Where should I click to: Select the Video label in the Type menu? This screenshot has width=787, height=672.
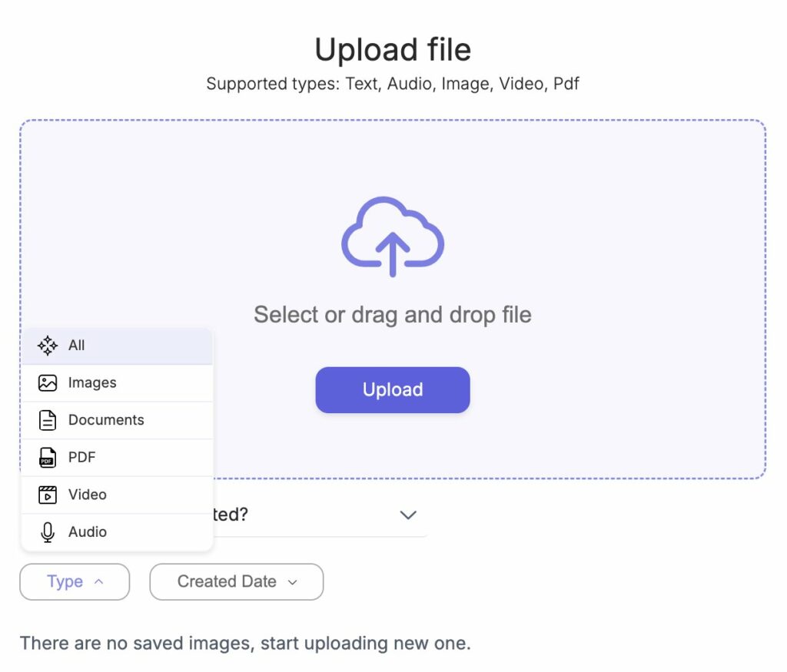(88, 495)
